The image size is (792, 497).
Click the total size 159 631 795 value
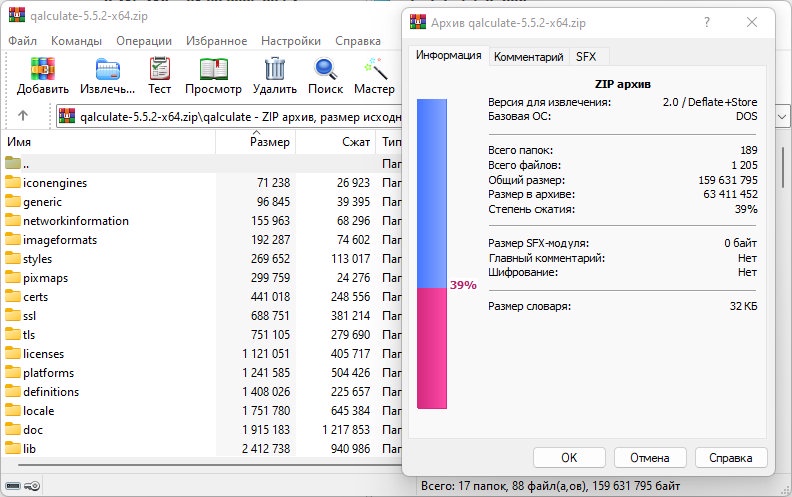(x=728, y=180)
